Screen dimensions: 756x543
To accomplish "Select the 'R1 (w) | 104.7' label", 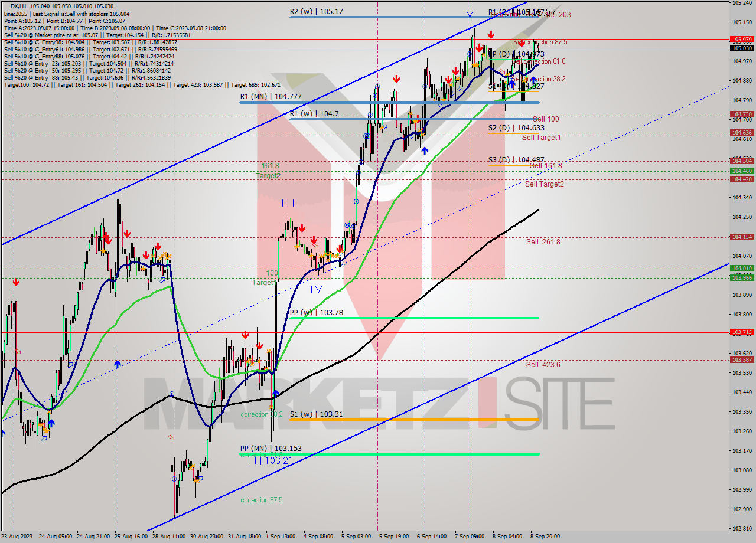I will pyautogui.click(x=314, y=113).
